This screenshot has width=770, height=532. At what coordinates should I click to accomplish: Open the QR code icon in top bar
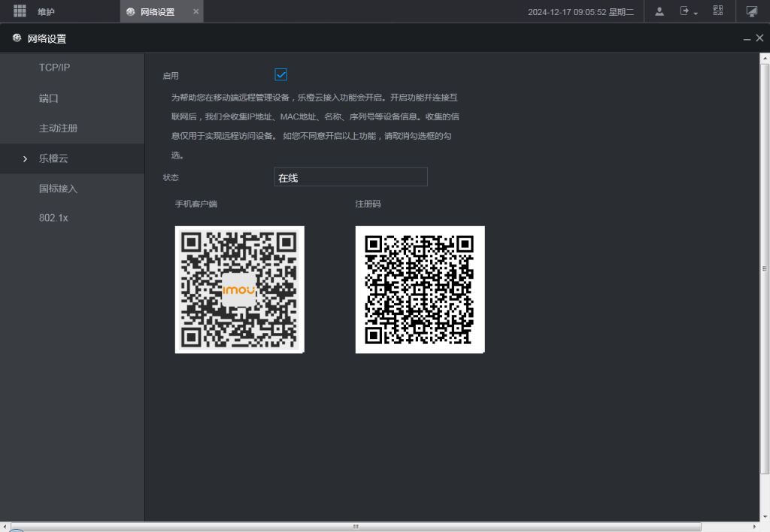[x=718, y=11]
